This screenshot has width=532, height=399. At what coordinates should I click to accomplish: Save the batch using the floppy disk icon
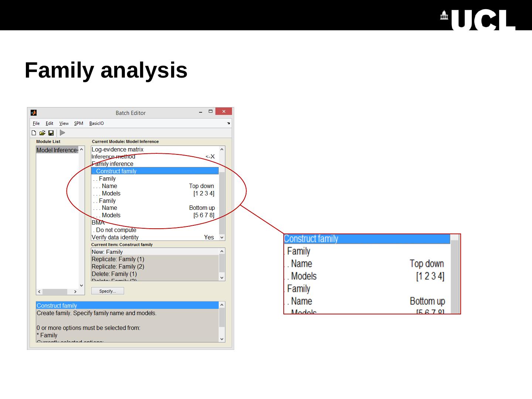(x=51, y=133)
